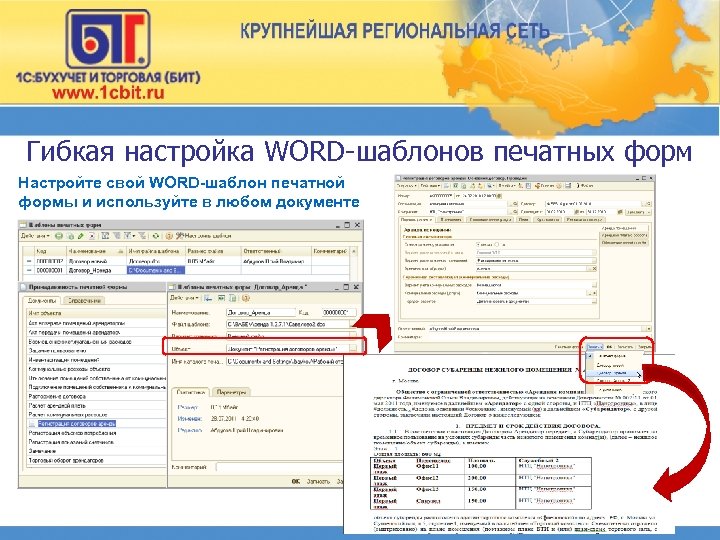This screenshot has height=540, width=720.
Task: Click www.1cbit.ru website link in header
Action: coord(108,93)
